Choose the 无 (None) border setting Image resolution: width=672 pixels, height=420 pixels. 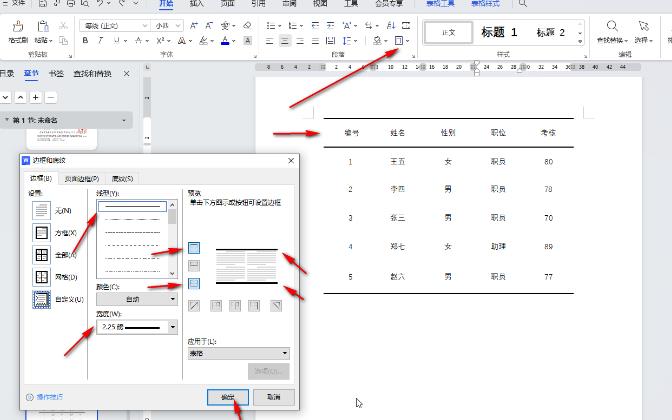(42, 210)
